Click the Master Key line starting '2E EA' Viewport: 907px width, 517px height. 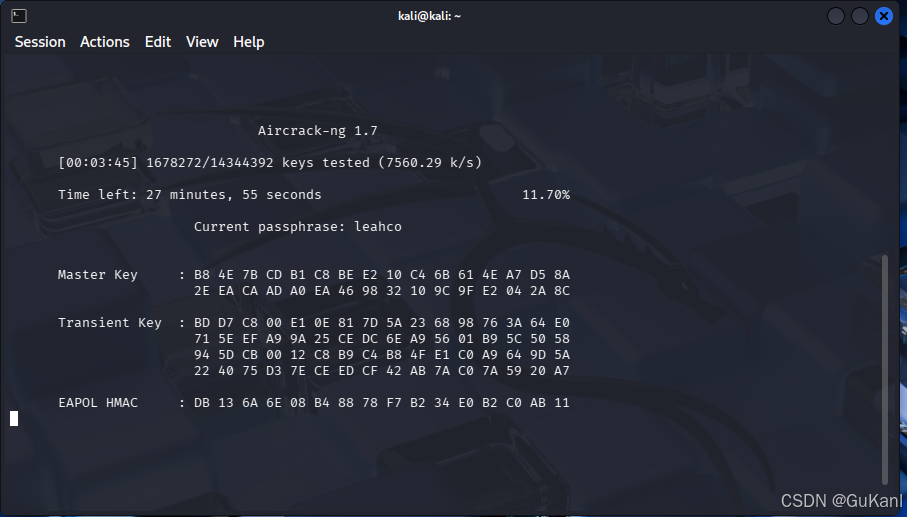(x=382, y=291)
